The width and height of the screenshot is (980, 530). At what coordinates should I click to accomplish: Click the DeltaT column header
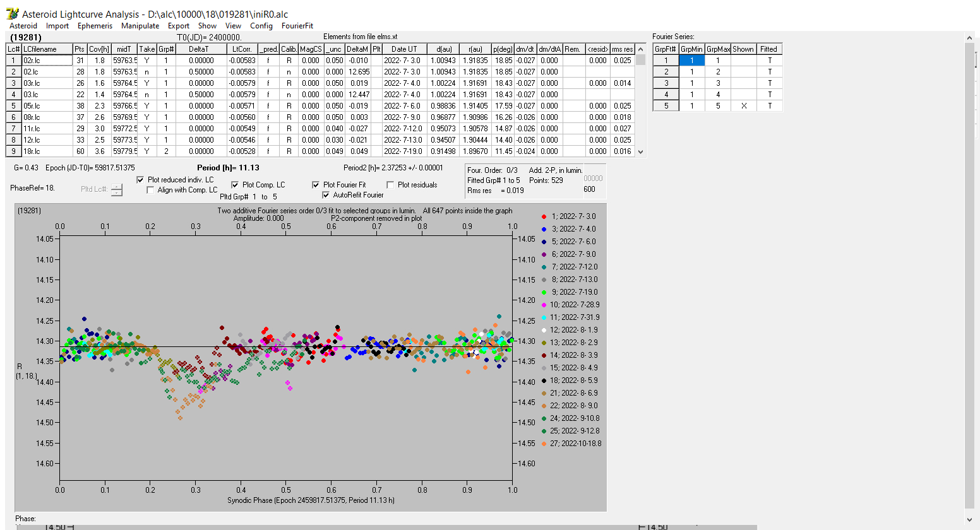coord(201,49)
